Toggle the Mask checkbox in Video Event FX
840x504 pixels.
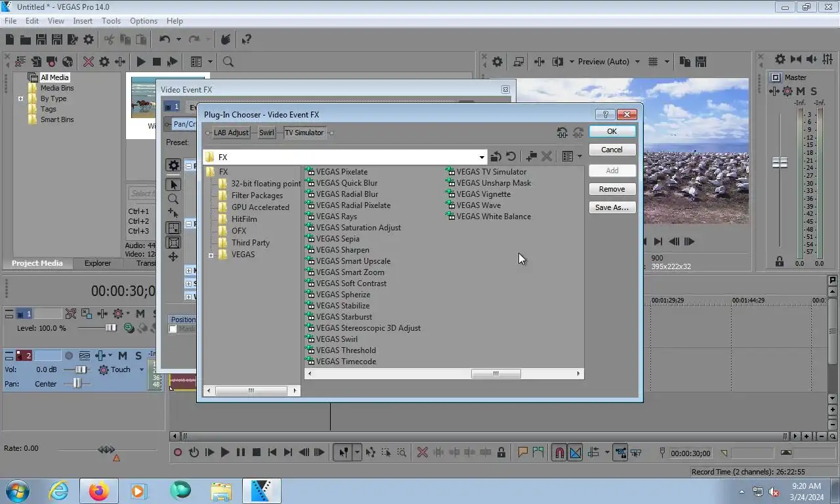pos(173,329)
